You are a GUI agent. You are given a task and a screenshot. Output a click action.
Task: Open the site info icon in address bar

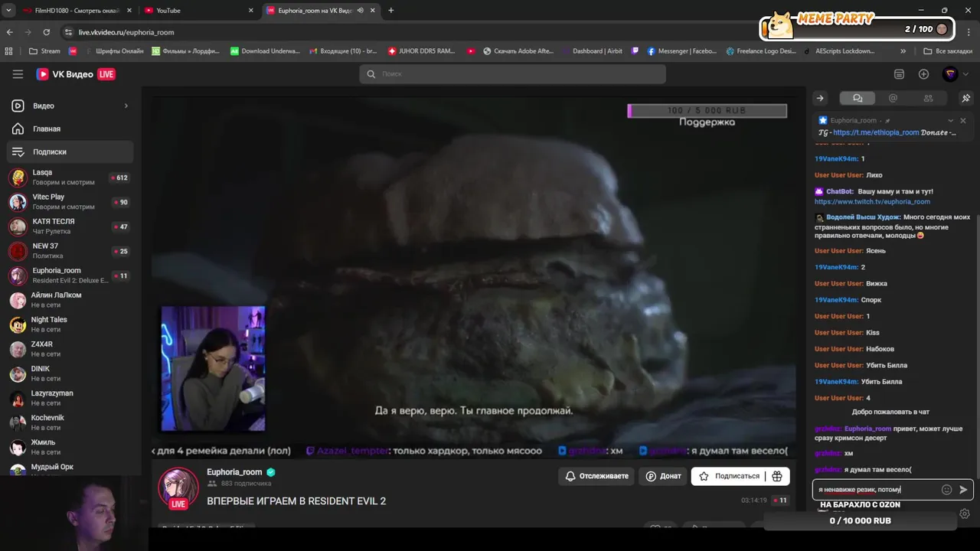[68, 32]
